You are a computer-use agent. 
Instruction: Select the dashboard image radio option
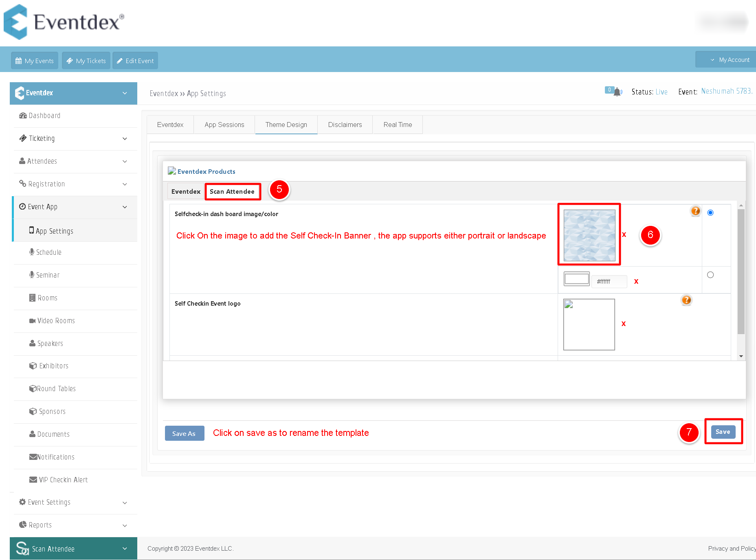point(710,212)
